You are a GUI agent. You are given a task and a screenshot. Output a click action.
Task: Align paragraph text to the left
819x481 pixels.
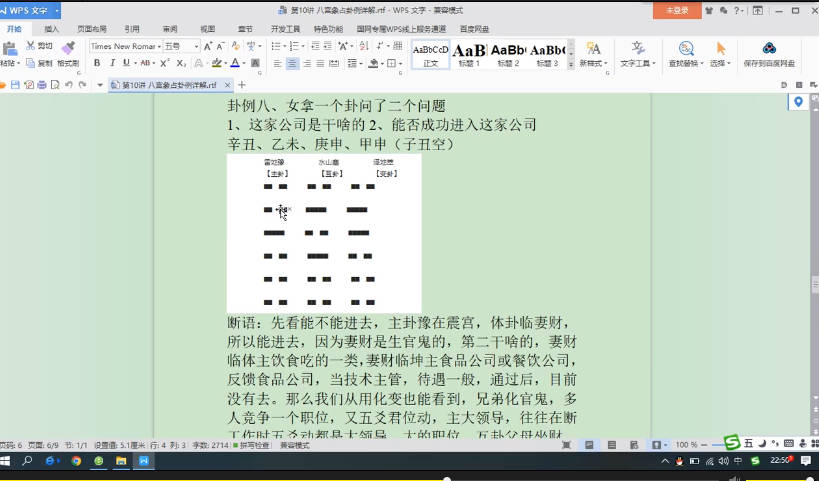point(277,63)
